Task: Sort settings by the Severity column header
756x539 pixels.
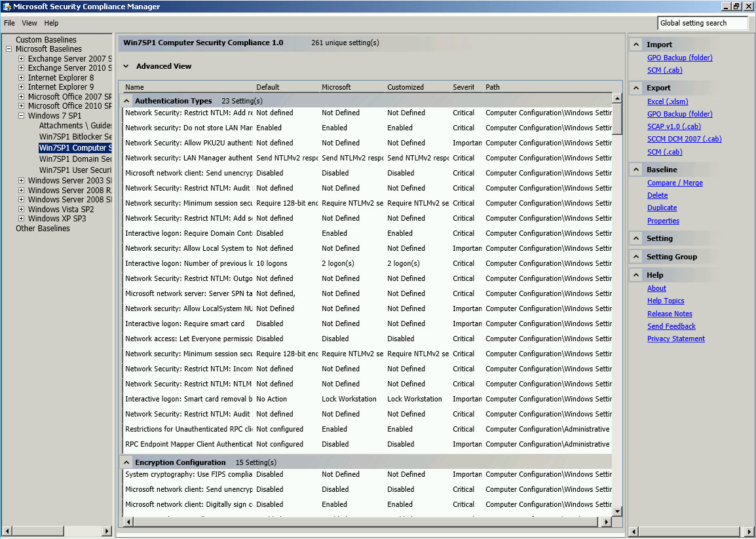Action: point(464,86)
